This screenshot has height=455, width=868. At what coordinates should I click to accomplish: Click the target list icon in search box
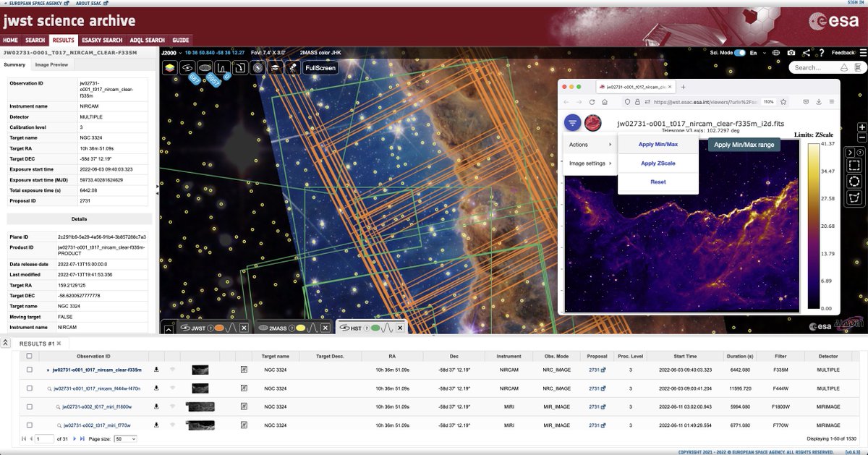(858, 67)
